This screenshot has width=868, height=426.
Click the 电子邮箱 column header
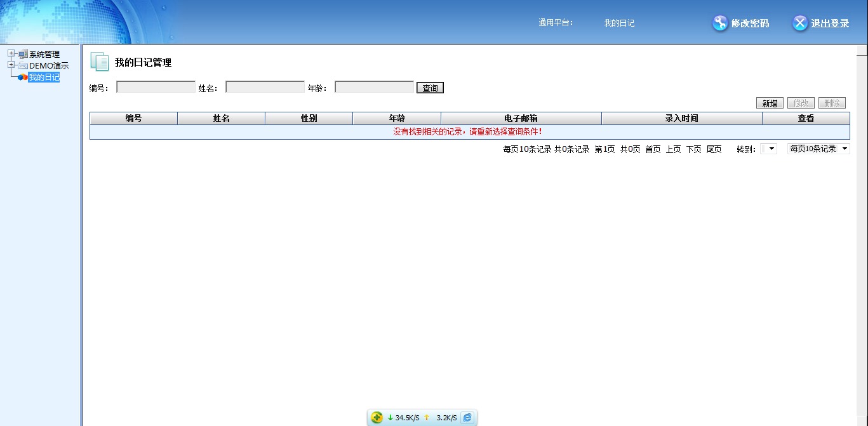tap(521, 118)
